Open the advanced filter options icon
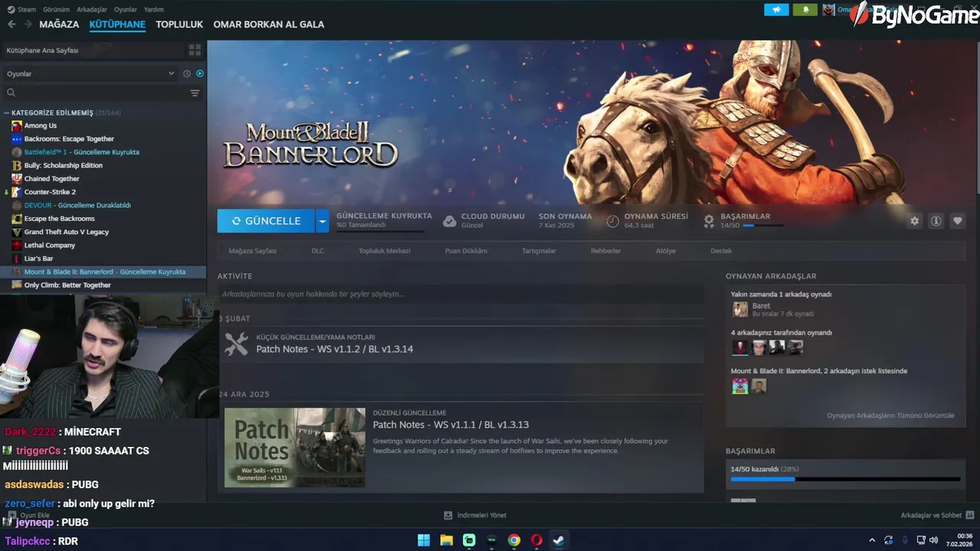The width and height of the screenshot is (980, 551). [x=194, y=93]
